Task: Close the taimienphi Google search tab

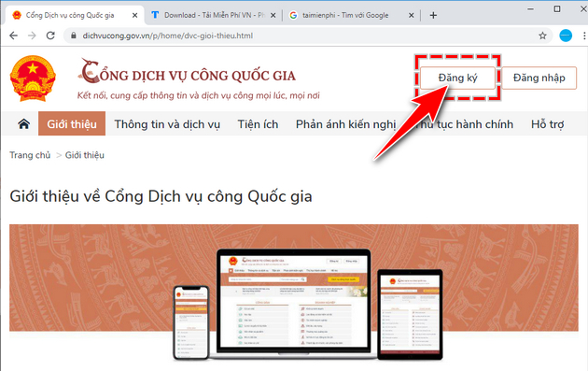Action: (x=412, y=15)
